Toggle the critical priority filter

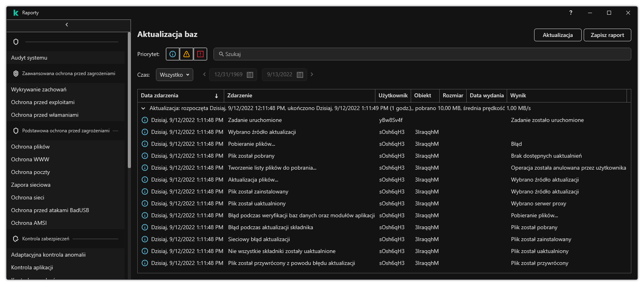coord(200,54)
